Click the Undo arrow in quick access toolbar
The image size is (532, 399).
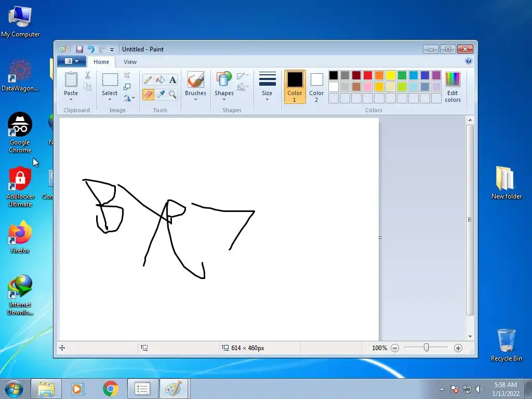coord(91,49)
